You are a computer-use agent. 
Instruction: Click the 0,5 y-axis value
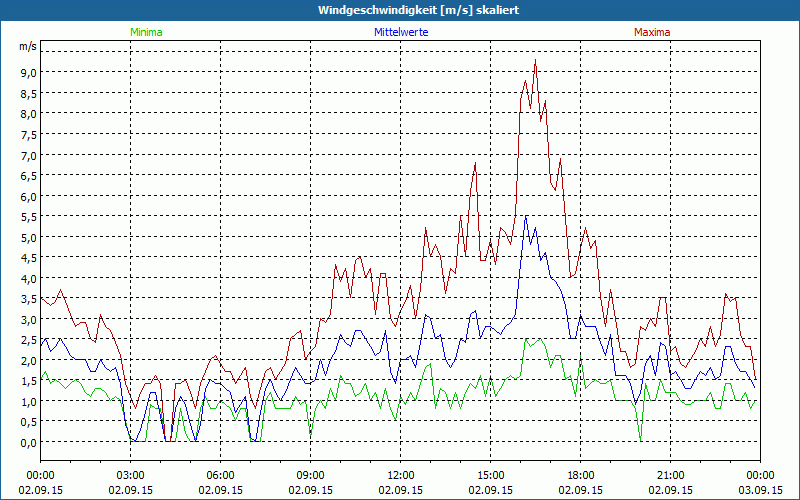pos(29,422)
